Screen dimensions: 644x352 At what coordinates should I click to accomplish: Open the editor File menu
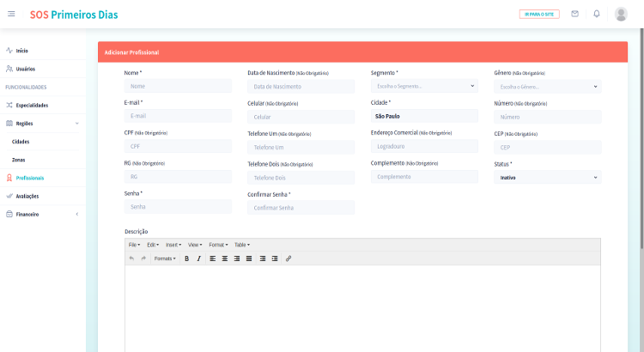[x=134, y=245]
